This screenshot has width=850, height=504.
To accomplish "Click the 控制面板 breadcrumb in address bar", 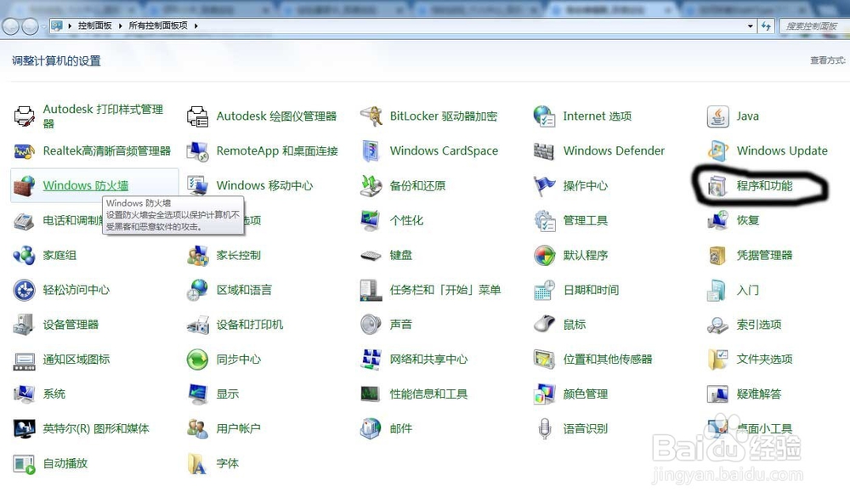I will click(94, 25).
